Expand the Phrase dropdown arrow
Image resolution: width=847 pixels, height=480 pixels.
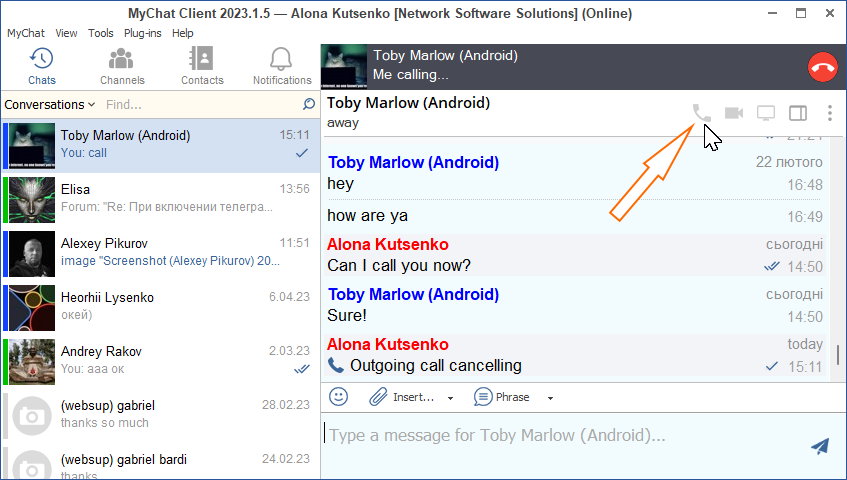coord(550,398)
